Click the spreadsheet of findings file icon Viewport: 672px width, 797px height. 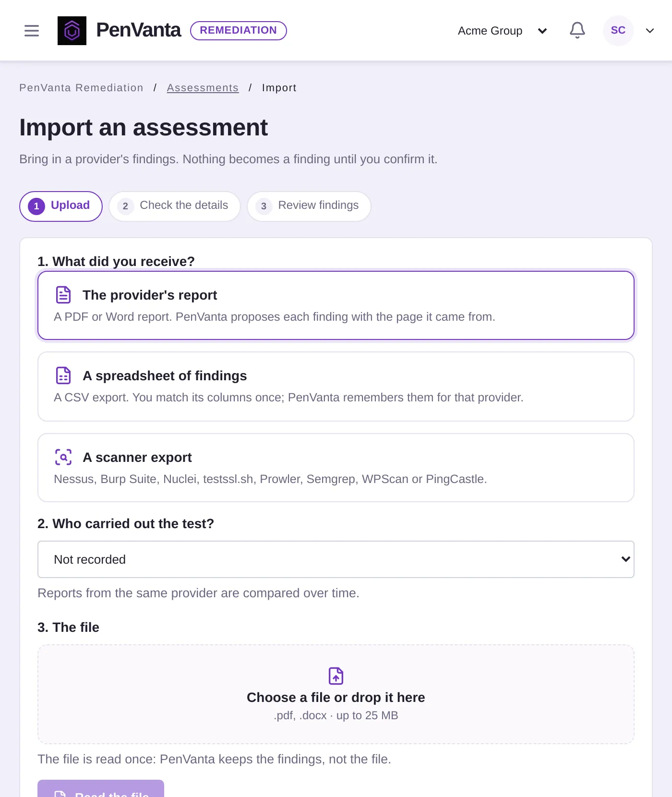(63, 375)
